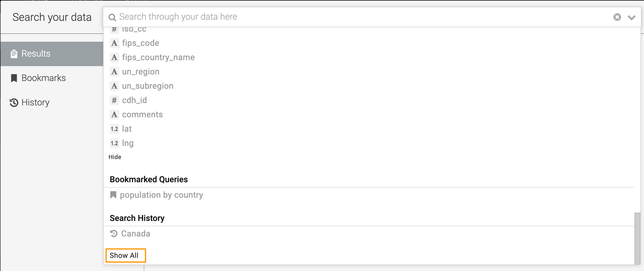Image resolution: width=644 pixels, height=271 pixels.
Task: Clear the search bar with X icon
Action: click(617, 17)
